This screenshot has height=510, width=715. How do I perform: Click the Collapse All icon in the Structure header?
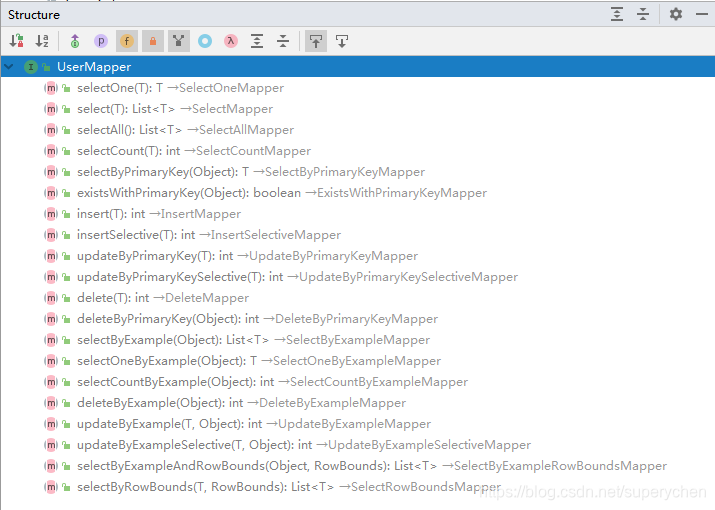point(643,14)
